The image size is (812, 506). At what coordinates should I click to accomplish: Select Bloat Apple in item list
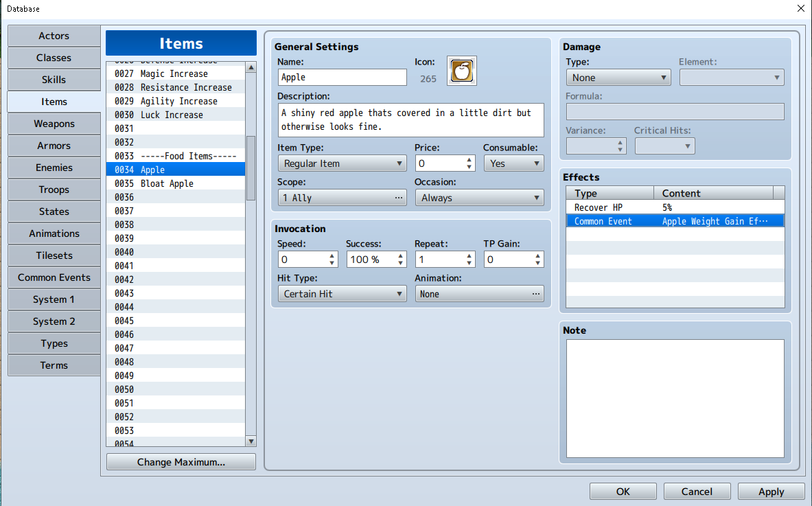pos(176,183)
